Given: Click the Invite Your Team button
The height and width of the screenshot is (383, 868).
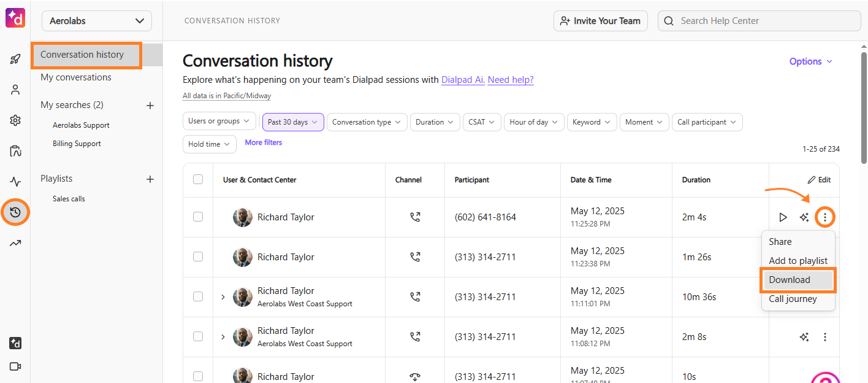Looking at the screenshot, I should point(600,21).
